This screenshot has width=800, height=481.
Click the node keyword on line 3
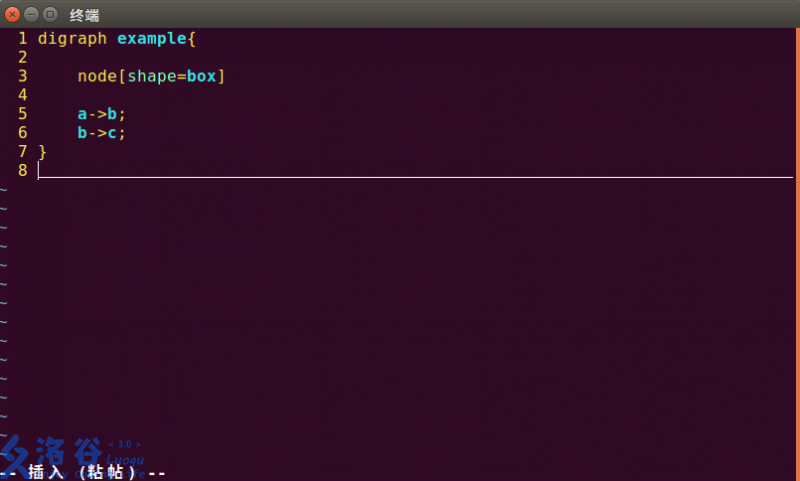[x=97, y=77]
